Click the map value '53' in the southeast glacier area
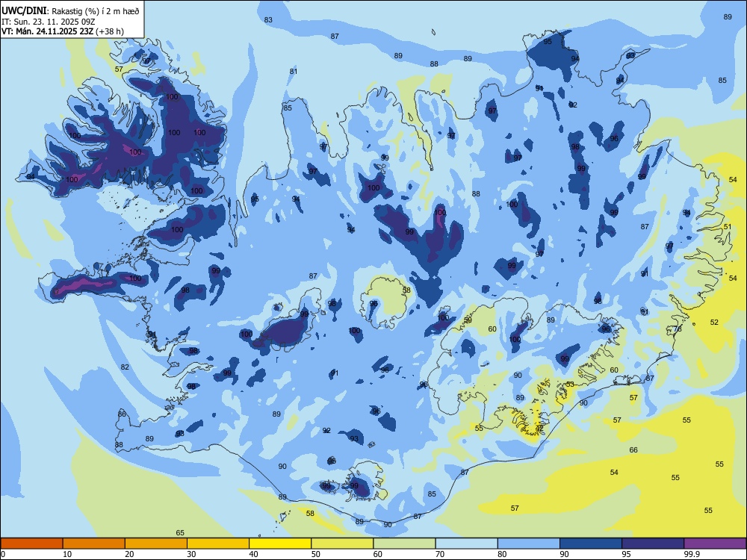Screen dimensions: 747x560 pos(570,385)
